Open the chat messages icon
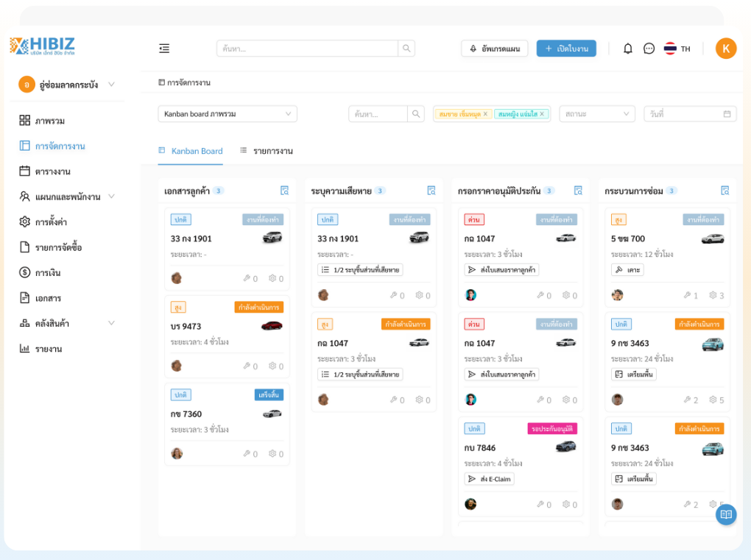751x560 pixels. (x=649, y=49)
